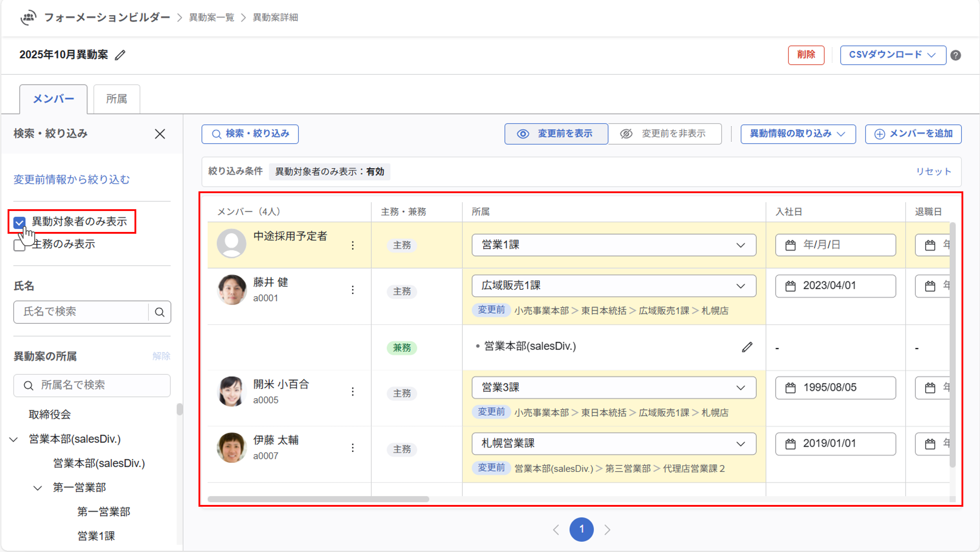Collapse the 第一営業部 tree node
The image size is (980, 552).
[x=38, y=488]
